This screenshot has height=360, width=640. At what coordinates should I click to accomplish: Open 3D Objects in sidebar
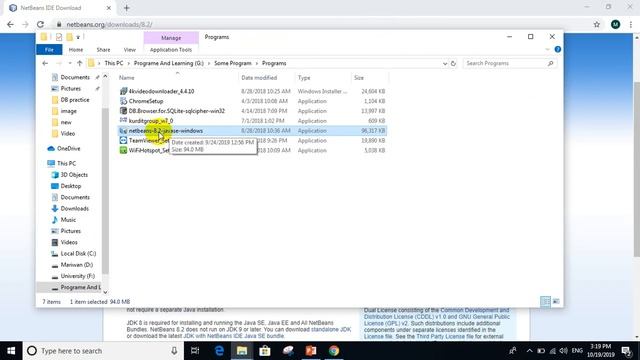pyautogui.click(x=74, y=175)
